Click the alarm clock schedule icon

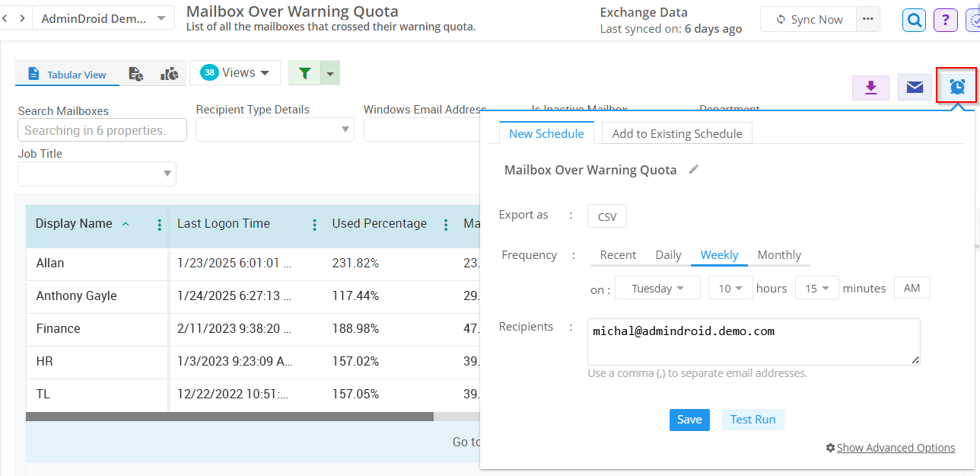(x=956, y=87)
